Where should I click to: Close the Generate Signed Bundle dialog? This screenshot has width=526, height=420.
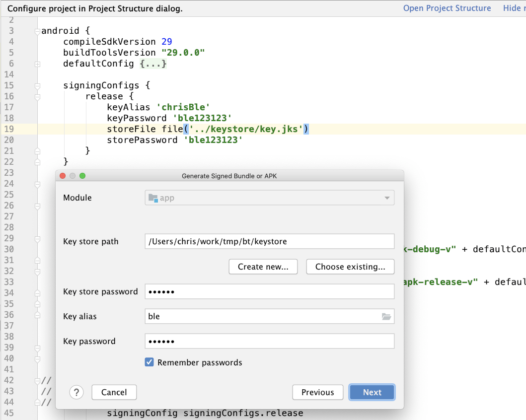[63, 176]
